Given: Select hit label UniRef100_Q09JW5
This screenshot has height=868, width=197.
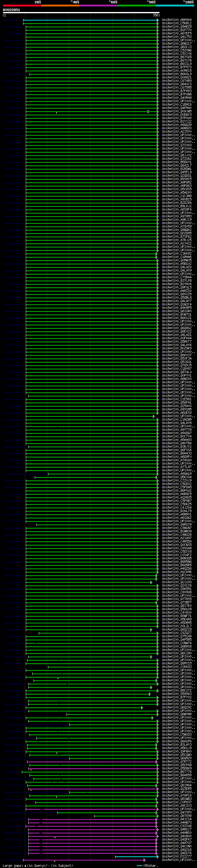Looking at the screenshot, I should click(176, 111).
